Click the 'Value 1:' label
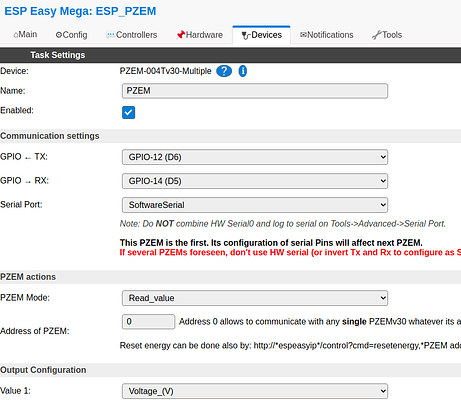 15,391
